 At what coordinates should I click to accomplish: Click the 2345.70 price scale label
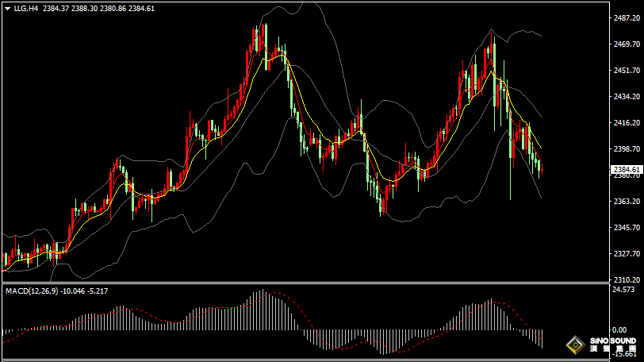click(x=627, y=228)
